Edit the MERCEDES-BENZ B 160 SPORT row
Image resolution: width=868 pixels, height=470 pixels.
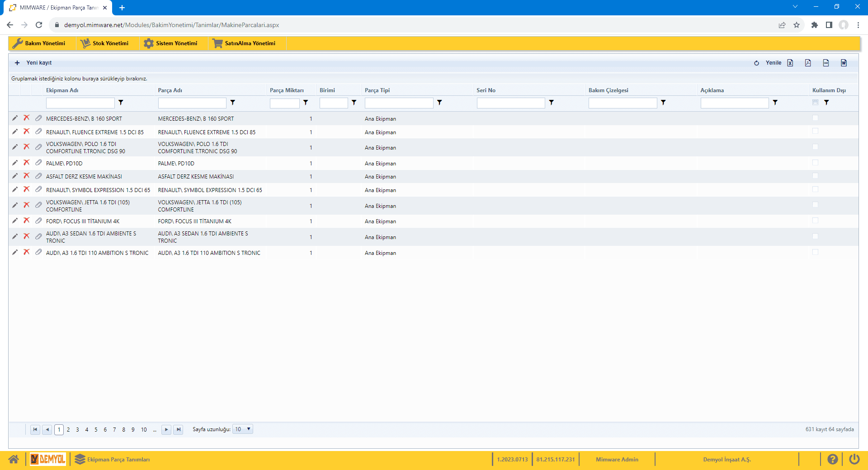pyautogui.click(x=15, y=118)
